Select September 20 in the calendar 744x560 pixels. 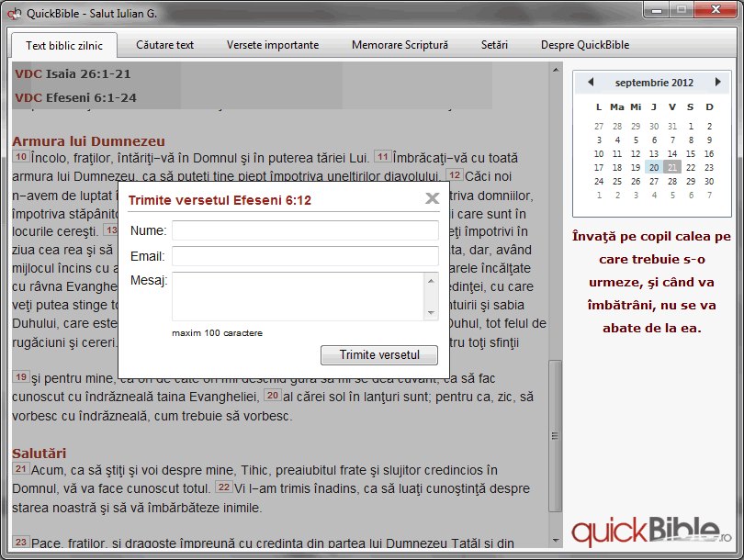pos(654,167)
